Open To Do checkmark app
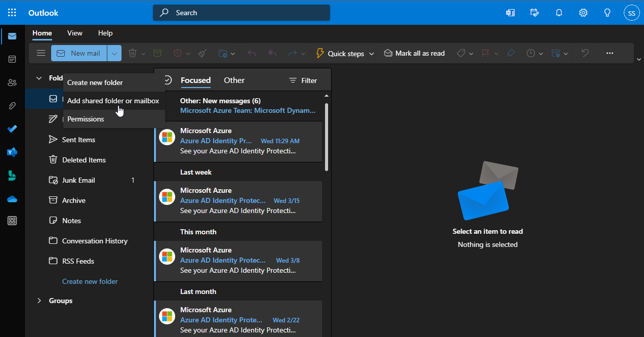This screenshot has width=644, height=337. coord(12,129)
